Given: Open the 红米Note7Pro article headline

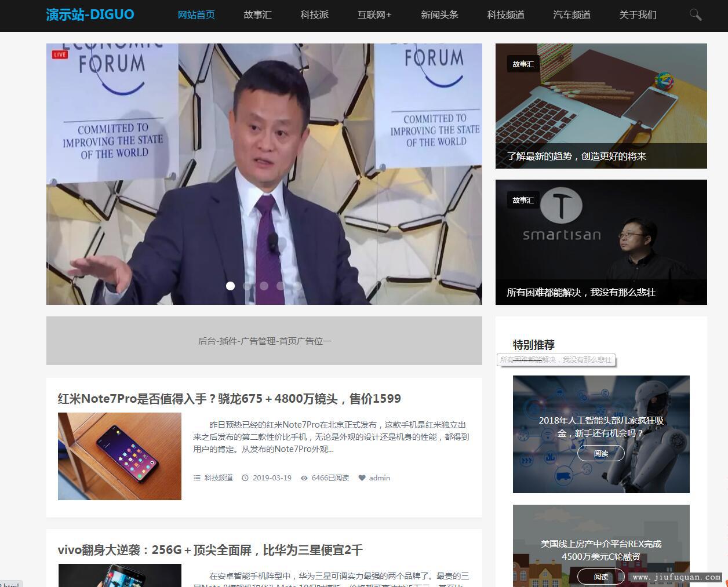Looking at the screenshot, I should (230, 398).
